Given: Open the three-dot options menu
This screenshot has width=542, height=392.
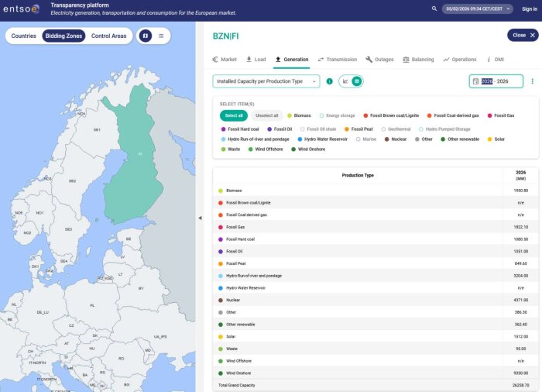Looking at the screenshot, I should click(x=533, y=81).
